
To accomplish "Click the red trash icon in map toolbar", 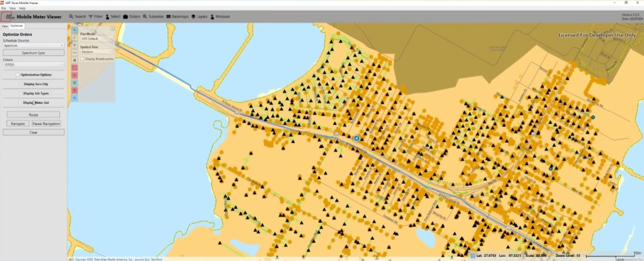I will click(75, 90).
